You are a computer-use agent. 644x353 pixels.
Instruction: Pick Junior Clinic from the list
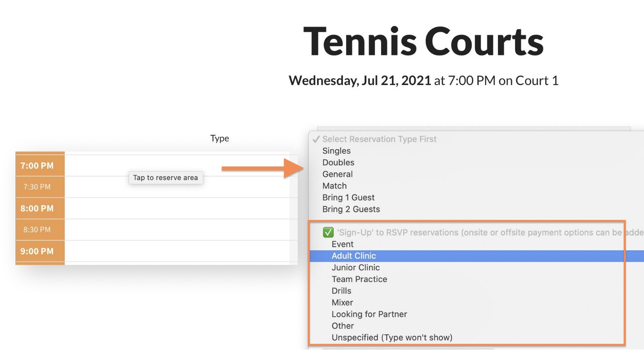click(x=356, y=268)
